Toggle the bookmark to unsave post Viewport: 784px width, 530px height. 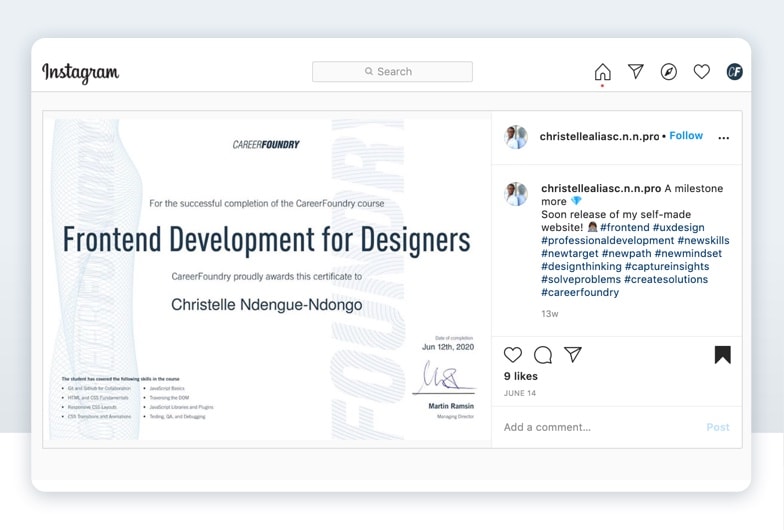[x=722, y=355]
